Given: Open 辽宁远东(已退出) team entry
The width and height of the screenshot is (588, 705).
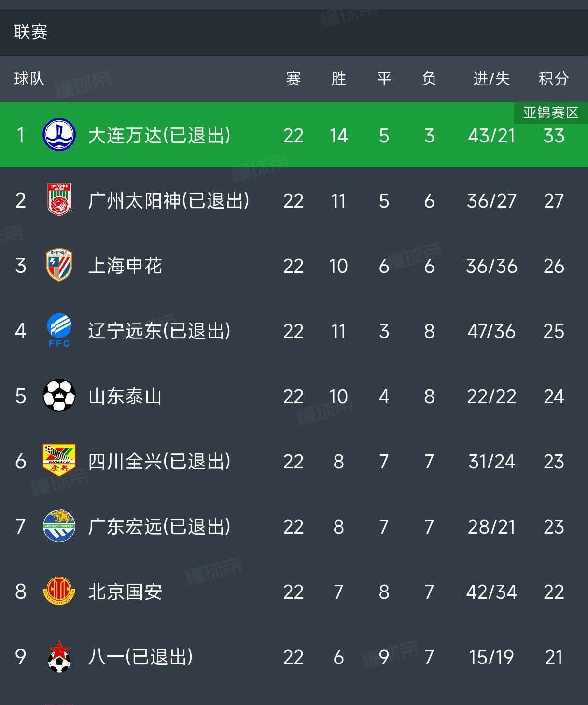Looking at the screenshot, I should pos(159,331).
